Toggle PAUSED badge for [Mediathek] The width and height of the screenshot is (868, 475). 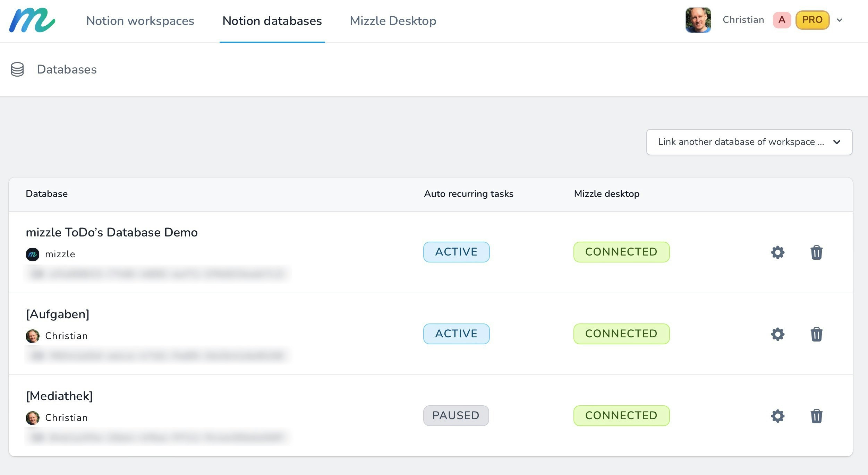click(456, 416)
